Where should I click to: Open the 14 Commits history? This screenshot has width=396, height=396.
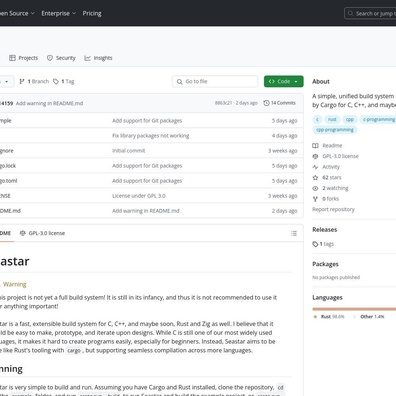click(x=279, y=103)
